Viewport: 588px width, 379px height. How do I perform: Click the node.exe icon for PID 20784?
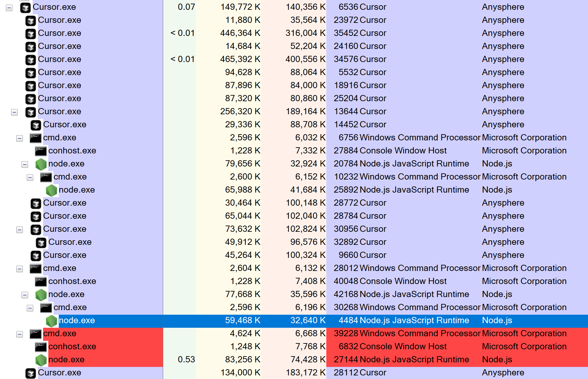(x=41, y=164)
